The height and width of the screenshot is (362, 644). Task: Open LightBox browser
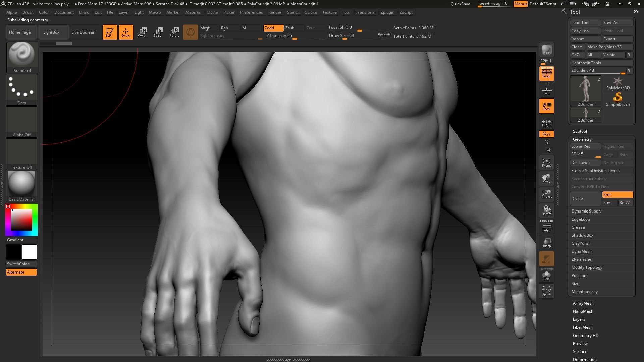53,32
